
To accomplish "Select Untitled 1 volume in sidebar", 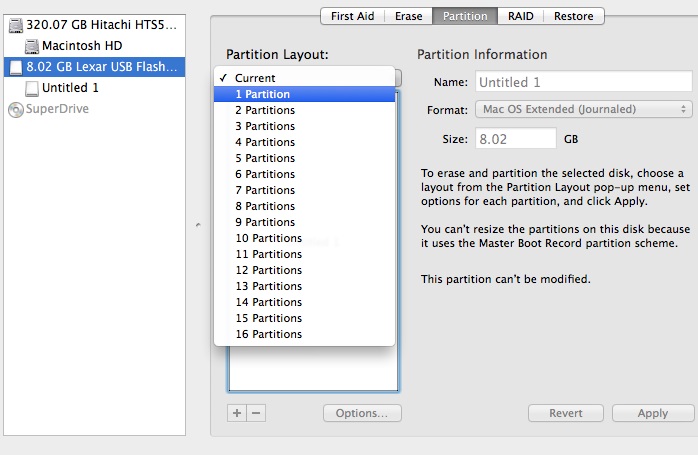I will (94, 88).
